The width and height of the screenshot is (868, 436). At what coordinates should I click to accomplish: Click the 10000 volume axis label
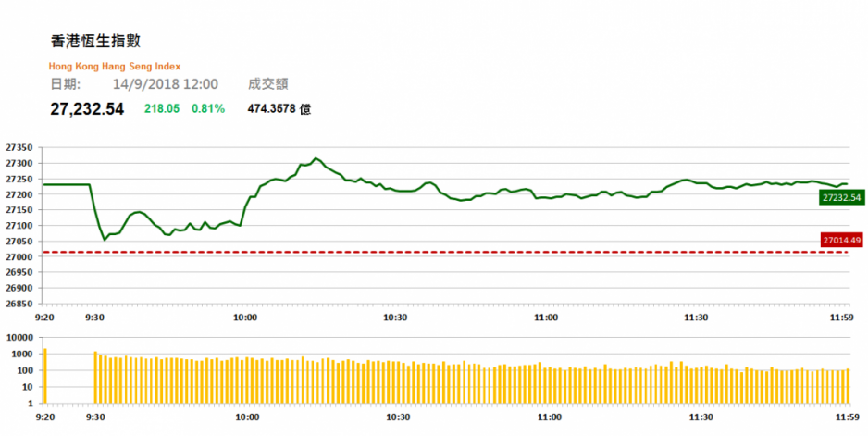coord(19,337)
